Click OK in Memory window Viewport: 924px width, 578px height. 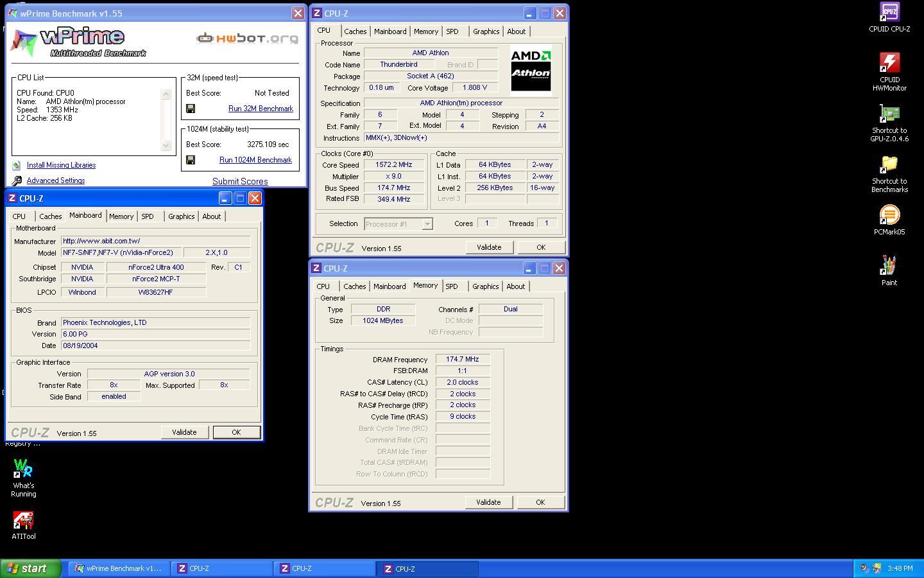(540, 502)
